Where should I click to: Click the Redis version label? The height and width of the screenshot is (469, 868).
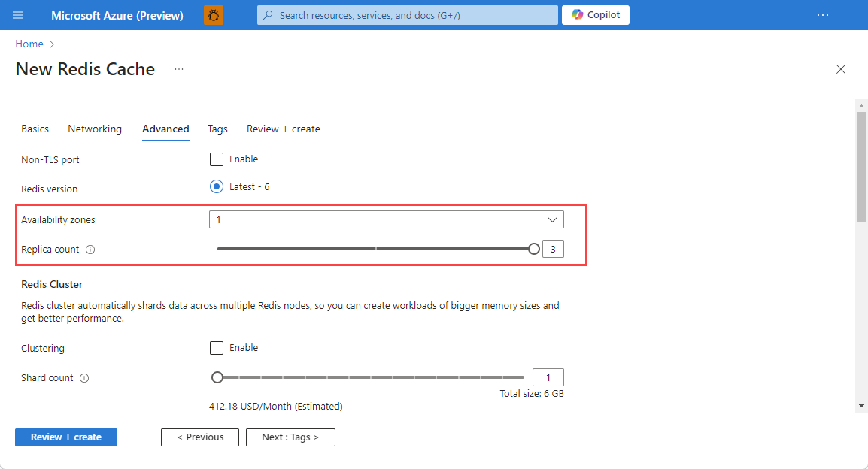pyautogui.click(x=50, y=189)
